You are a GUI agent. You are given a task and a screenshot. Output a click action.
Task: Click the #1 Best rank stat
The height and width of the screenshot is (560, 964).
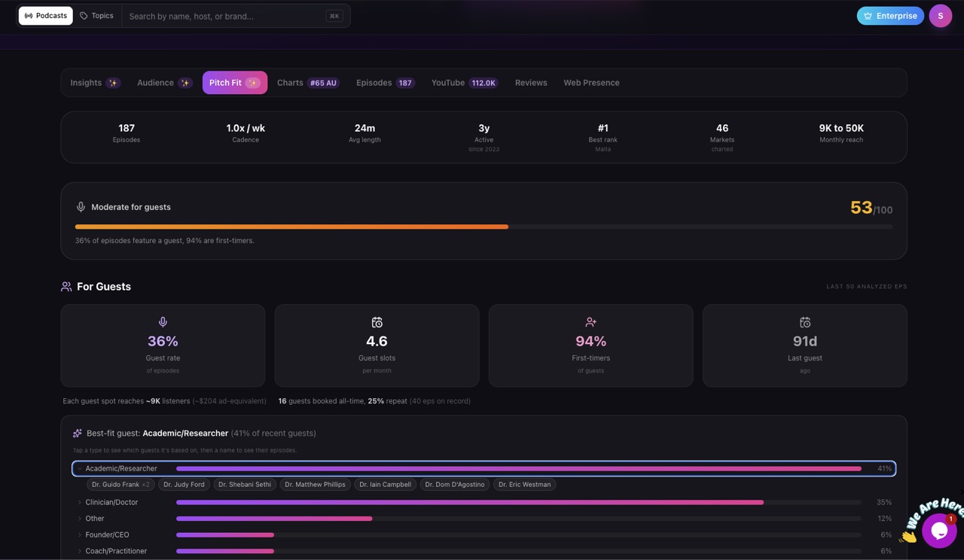coord(603,138)
